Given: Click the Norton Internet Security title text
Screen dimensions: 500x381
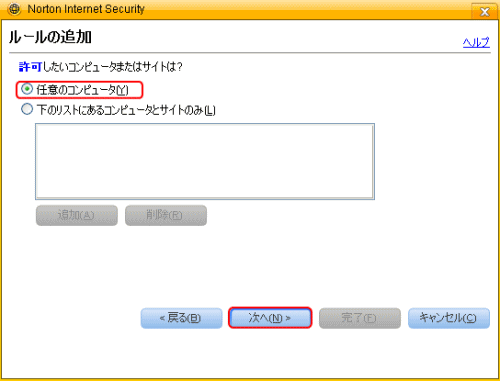Looking at the screenshot, I should pyautogui.click(x=86, y=9).
